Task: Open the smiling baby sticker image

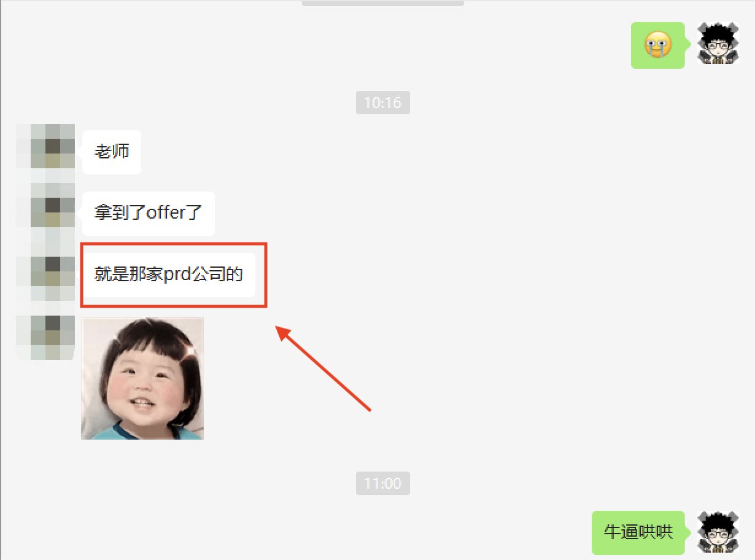Action: click(142, 378)
